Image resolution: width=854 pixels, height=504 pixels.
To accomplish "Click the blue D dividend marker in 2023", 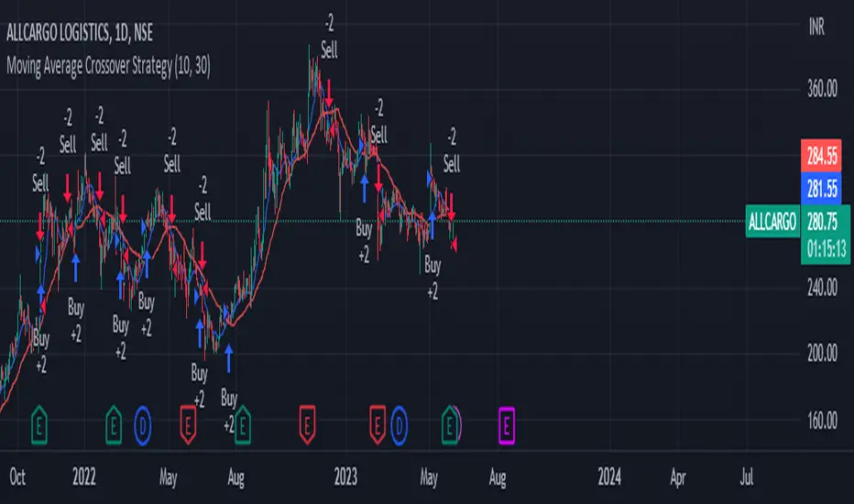I will coord(399,425).
